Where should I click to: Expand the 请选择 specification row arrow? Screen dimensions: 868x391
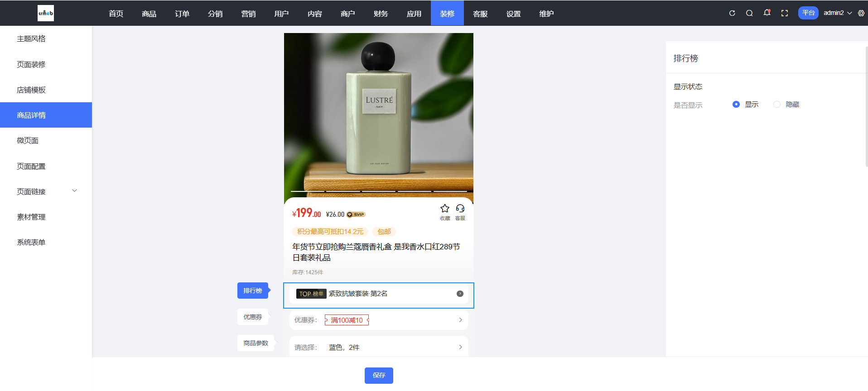click(x=460, y=347)
